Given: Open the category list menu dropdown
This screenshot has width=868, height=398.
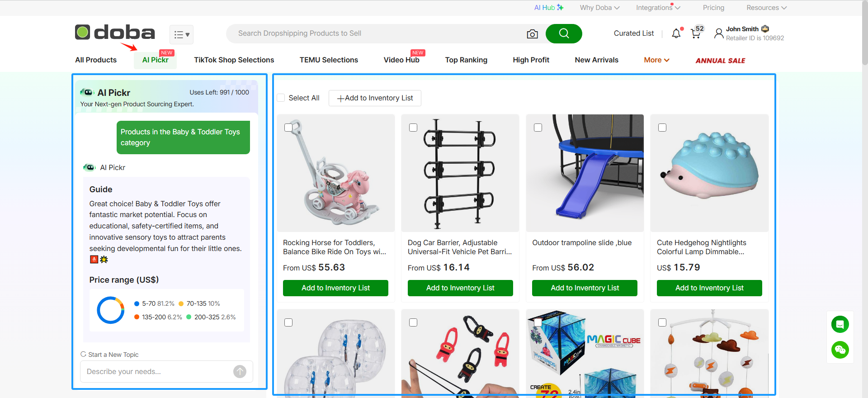Looking at the screenshot, I should (182, 34).
